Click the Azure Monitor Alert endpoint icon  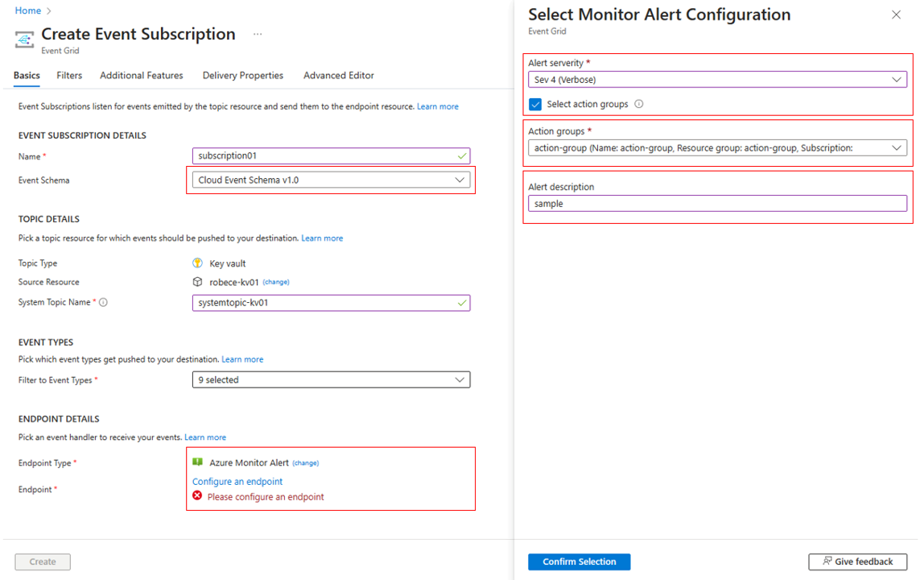(197, 462)
